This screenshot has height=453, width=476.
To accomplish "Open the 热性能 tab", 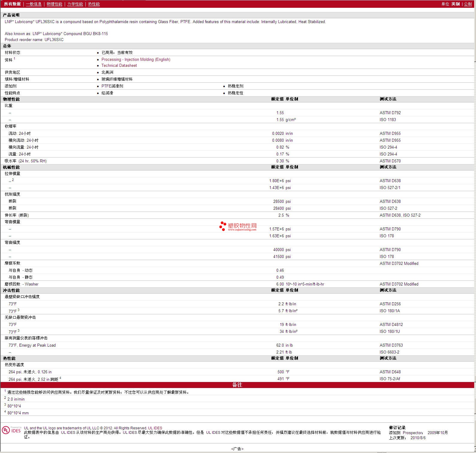I will coord(94,4).
